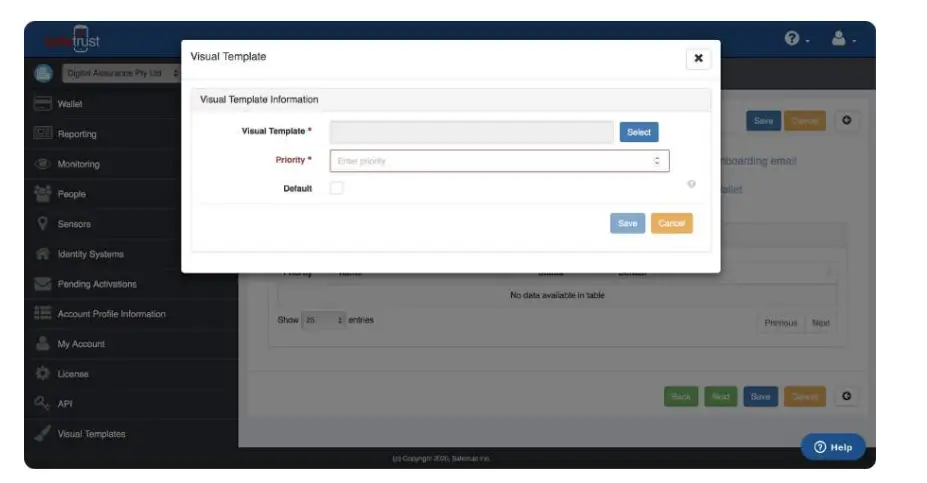Click the Reporting icon in sidebar
Viewport: 927px width, 483px height.
tap(43, 133)
